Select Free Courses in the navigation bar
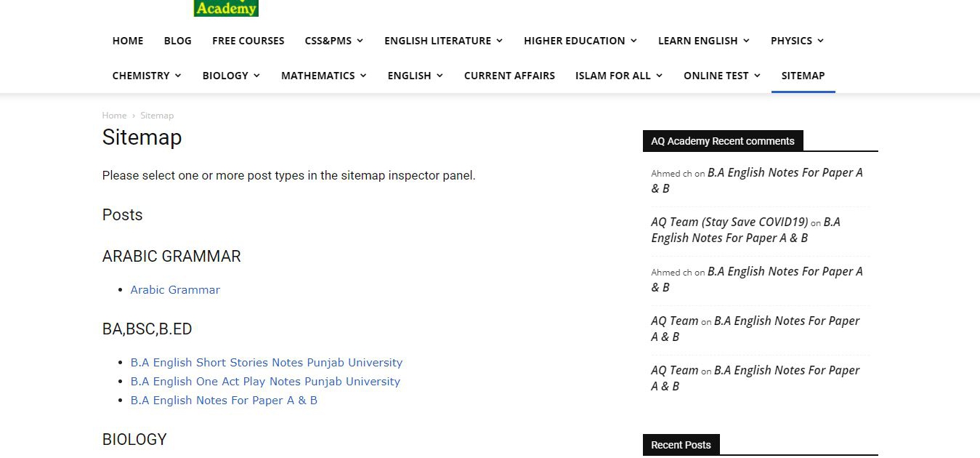Viewport: 980px width, 458px height. pyautogui.click(x=248, y=41)
